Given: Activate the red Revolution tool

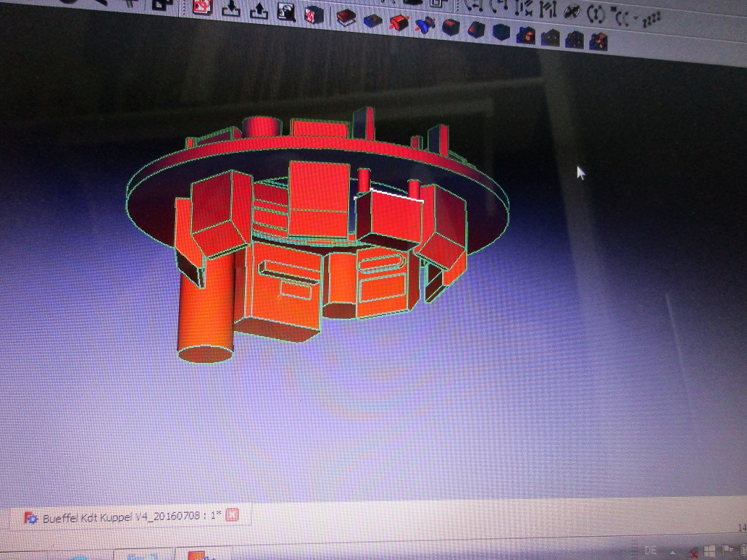Looking at the screenshot, I should point(399,24).
